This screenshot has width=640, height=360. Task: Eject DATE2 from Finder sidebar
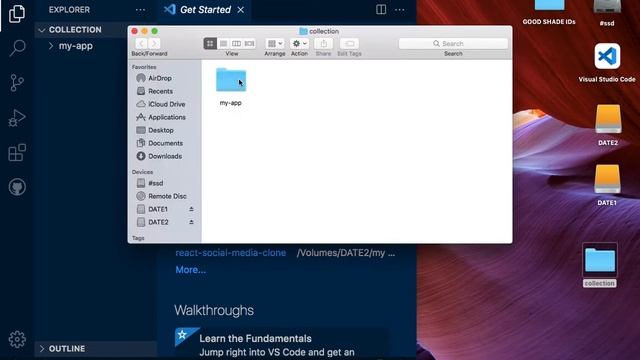(x=191, y=222)
